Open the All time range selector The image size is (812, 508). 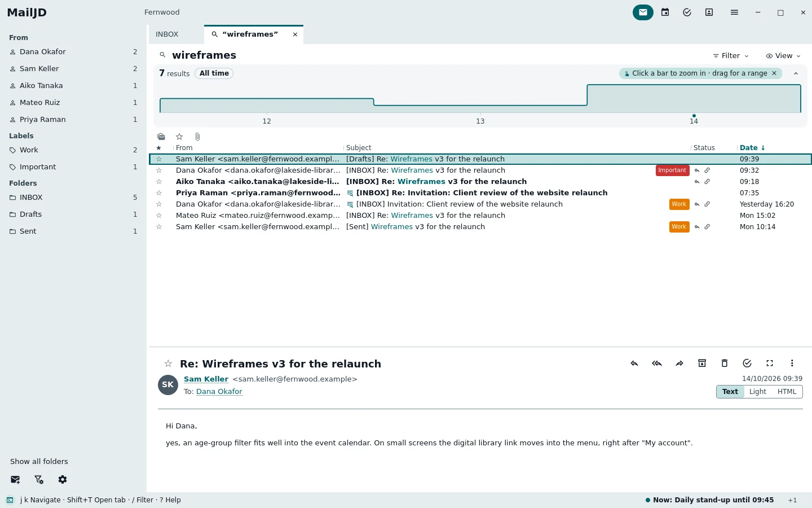[214, 73]
